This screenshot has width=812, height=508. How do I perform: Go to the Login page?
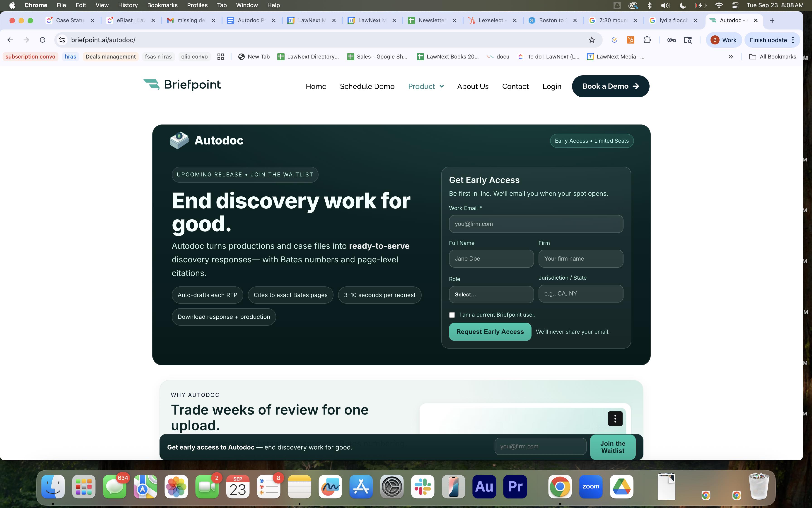552,86
